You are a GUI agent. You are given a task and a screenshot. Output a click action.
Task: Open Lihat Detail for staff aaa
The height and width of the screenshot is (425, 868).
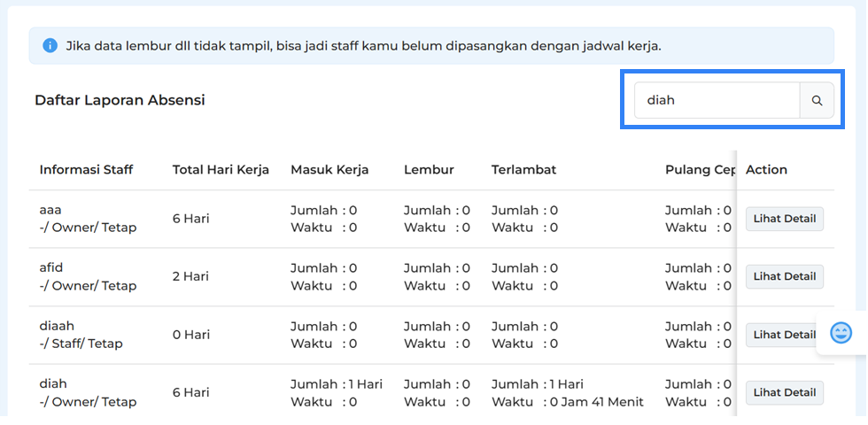[x=785, y=219]
